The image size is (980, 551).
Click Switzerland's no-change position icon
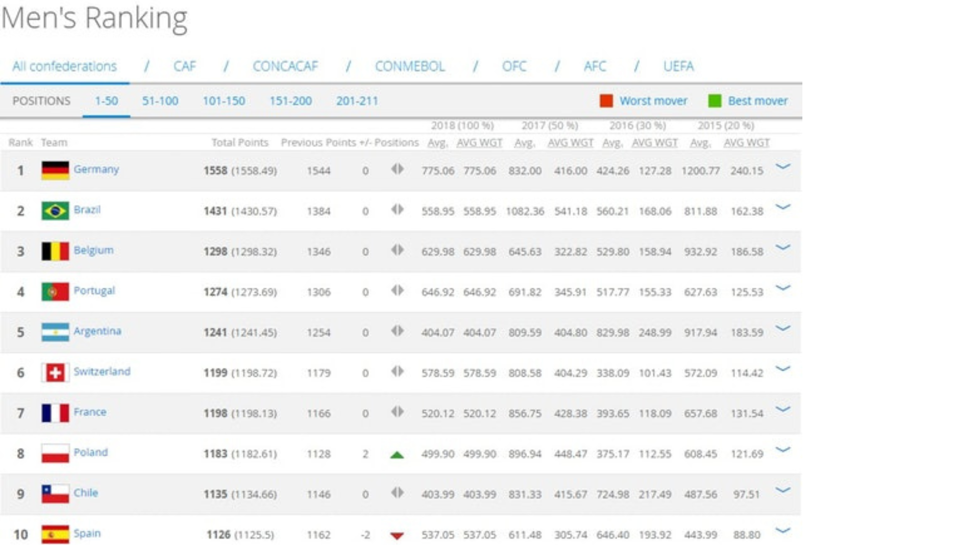pos(398,371)
